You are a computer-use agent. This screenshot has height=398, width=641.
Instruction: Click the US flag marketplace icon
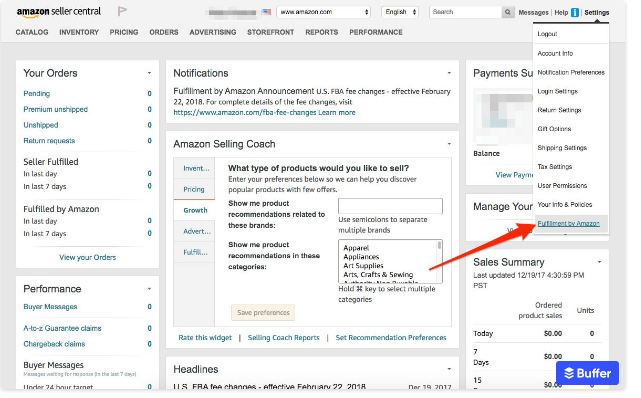[267, 12]
